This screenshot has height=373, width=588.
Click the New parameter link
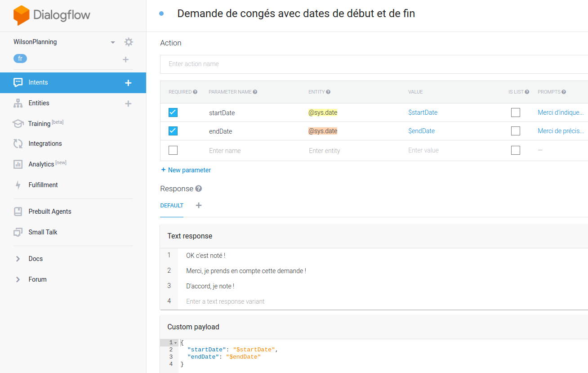(x=186, y=170)
